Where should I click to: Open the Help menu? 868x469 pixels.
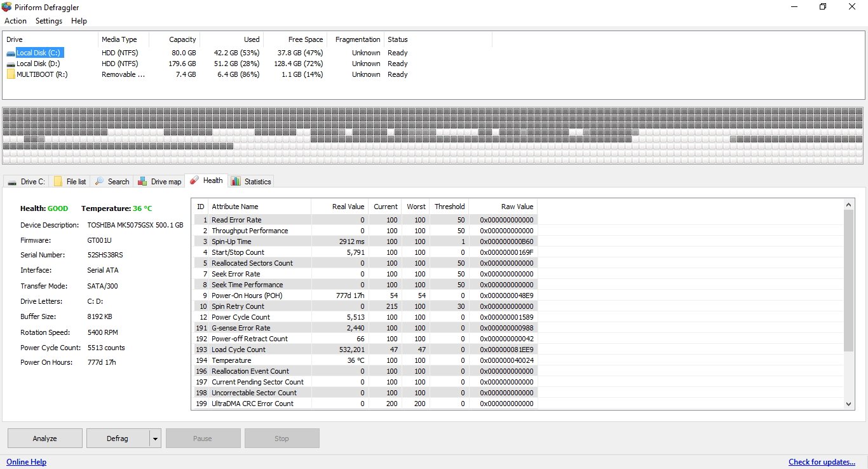(x=79, y=21)
